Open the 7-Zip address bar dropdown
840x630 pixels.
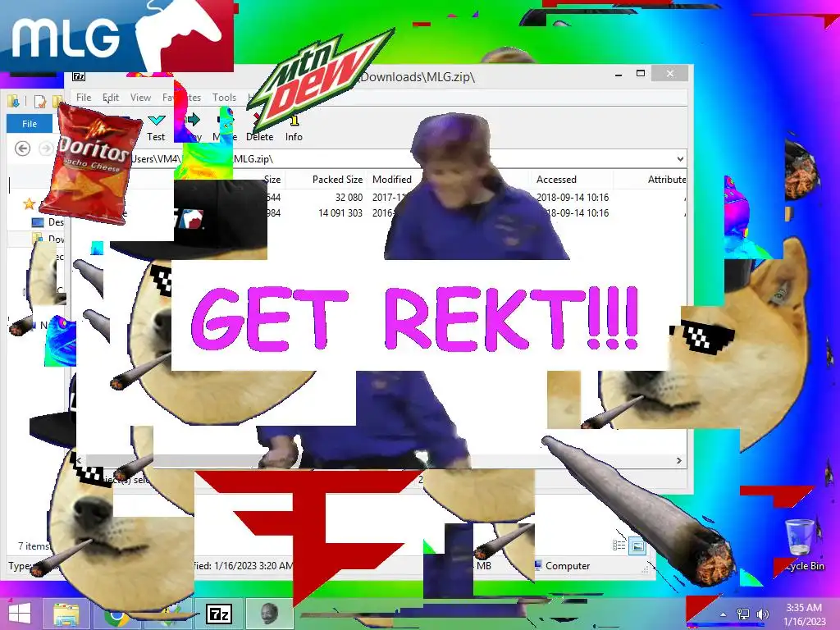pyautogui.click(x=680, y=158)
